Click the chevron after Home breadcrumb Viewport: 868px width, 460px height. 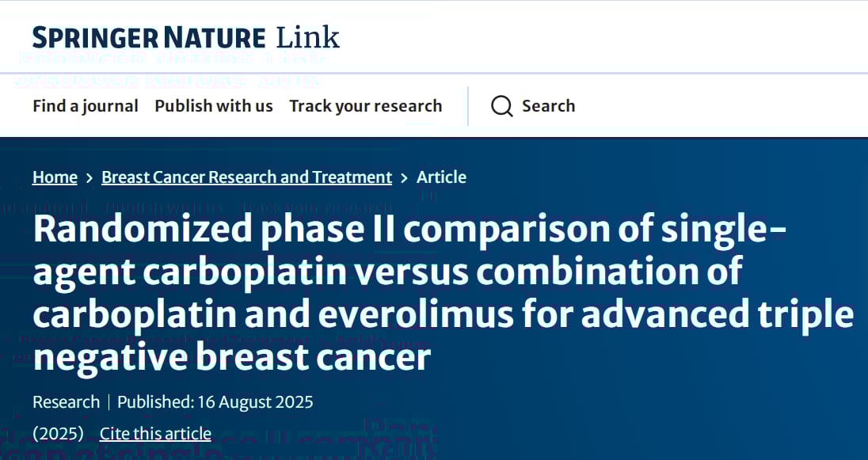[89, 178]
